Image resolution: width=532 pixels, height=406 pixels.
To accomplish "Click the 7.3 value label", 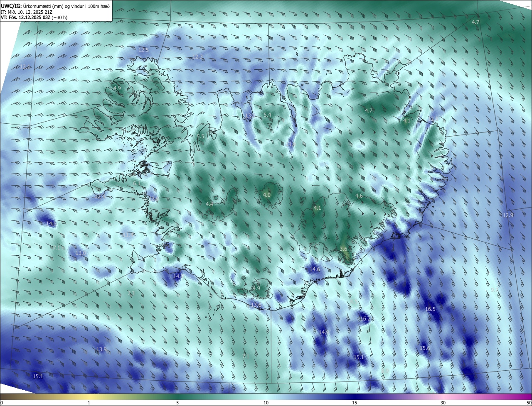I will coord(131,293).
